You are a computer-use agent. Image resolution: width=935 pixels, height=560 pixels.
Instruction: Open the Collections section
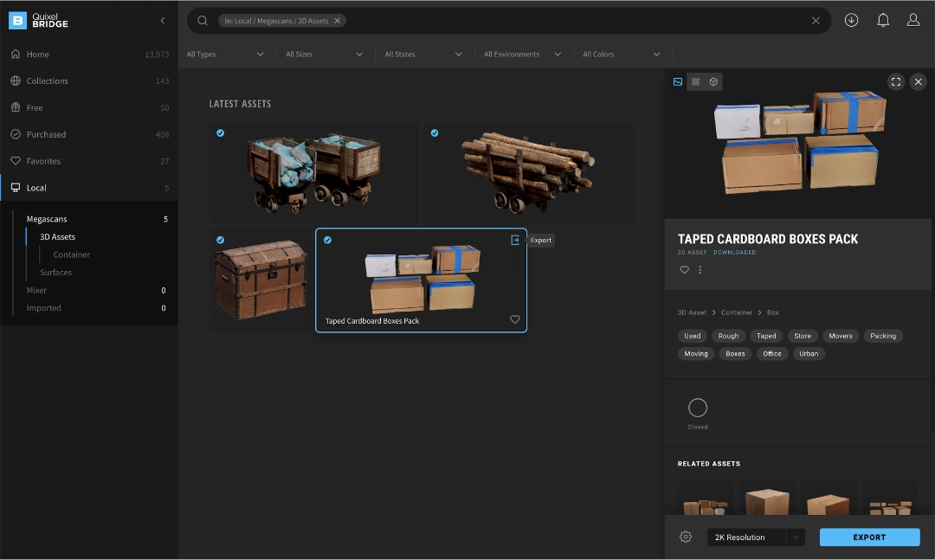point(48,80)
